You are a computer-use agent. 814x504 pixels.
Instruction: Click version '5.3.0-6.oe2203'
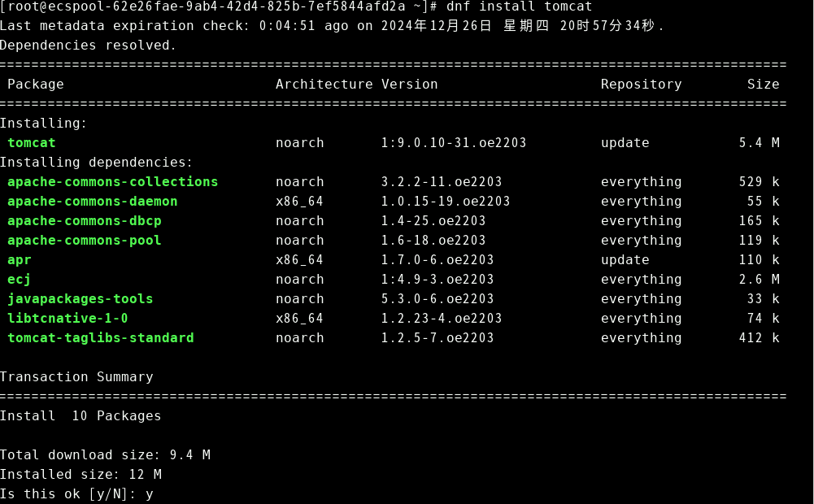tap(437, 299)
